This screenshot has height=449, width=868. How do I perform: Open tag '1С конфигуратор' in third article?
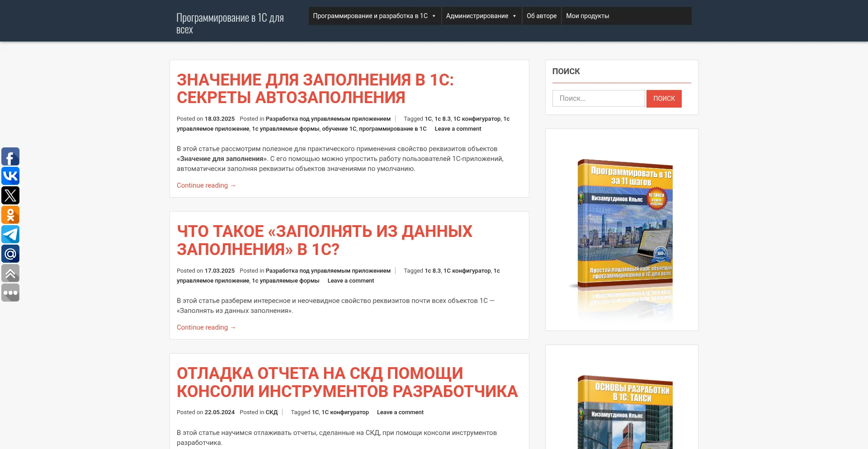tap(345, 412)
